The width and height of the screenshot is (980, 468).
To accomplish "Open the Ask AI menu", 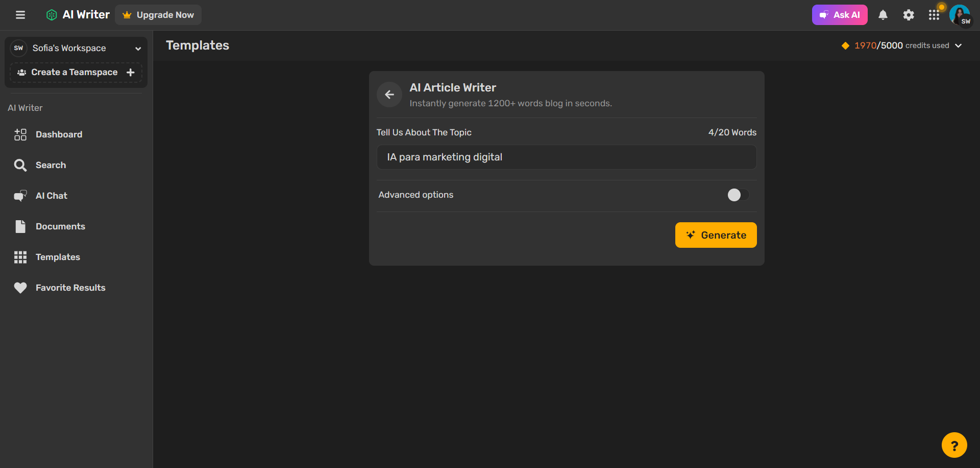I will [x=839, y=15].
